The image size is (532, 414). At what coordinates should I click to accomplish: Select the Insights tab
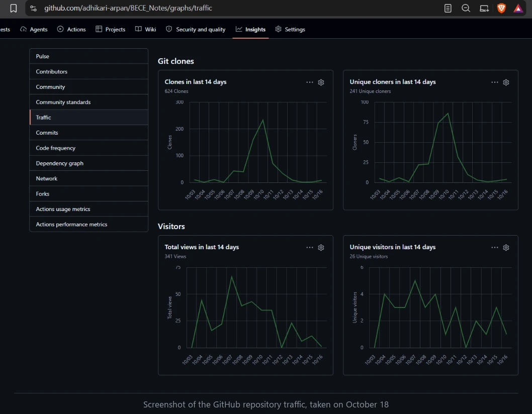click(251, 30)
